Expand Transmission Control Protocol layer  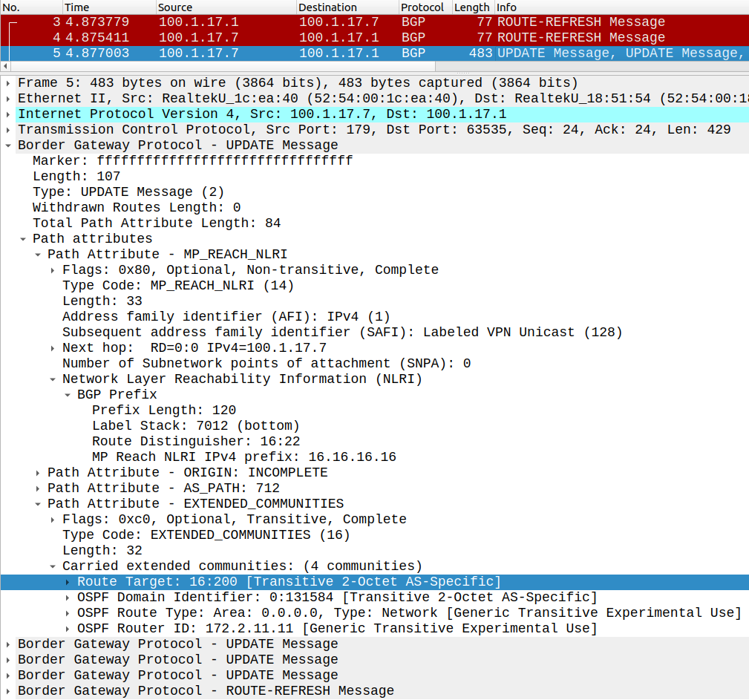click(x=8, y=130)
